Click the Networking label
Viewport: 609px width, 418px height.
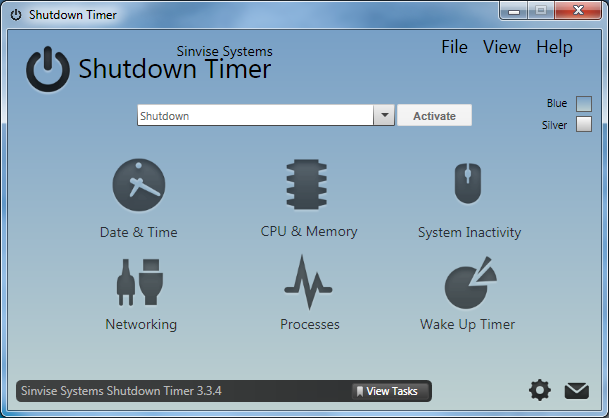coord(141,325)
